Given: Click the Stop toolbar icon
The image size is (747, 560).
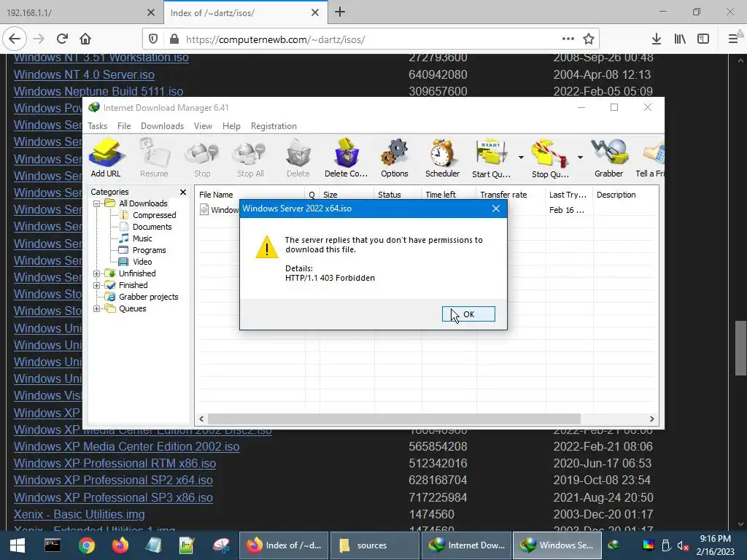Looking at the screenshot, I should [202, 157].
